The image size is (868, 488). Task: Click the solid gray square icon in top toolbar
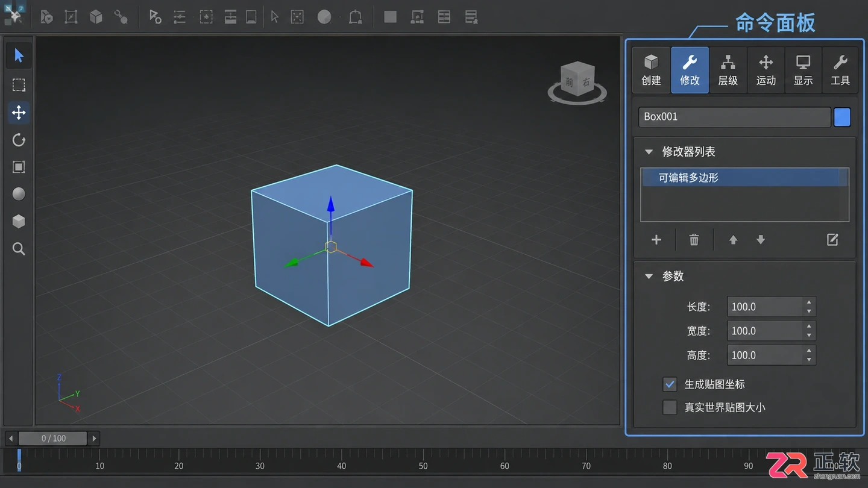point(391,17)
